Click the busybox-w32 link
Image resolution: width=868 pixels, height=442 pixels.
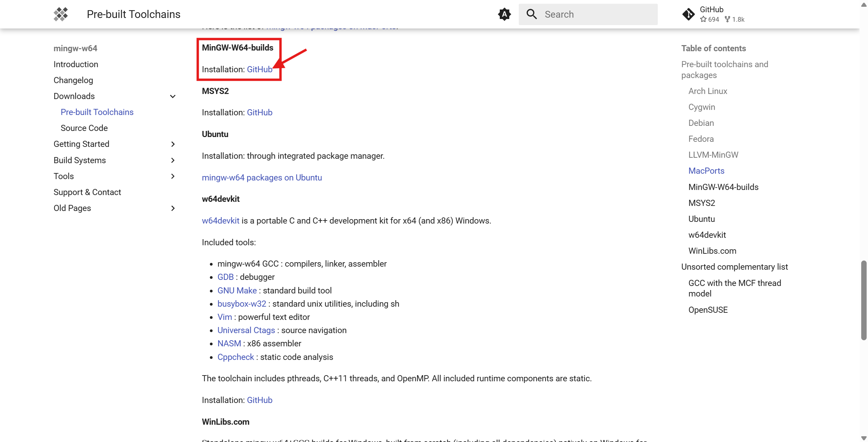tap(242, 304)
